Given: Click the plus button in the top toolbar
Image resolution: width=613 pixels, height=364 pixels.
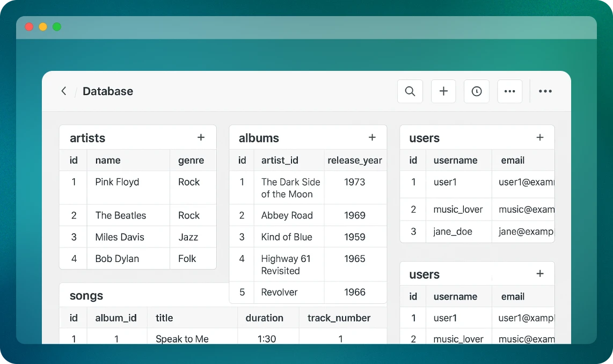Looking at the screenshot, I should pos(443,91).
